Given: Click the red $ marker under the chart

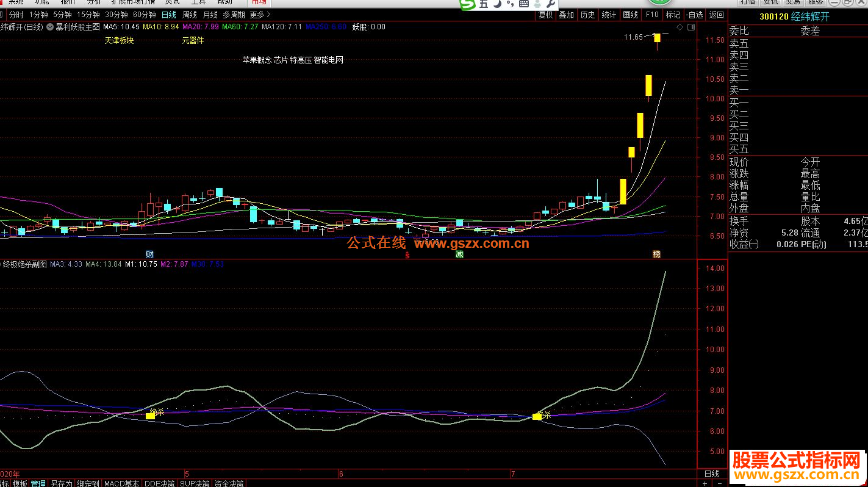Looking at the screenshot, I should pyautogui.click(x=407, y=254).
